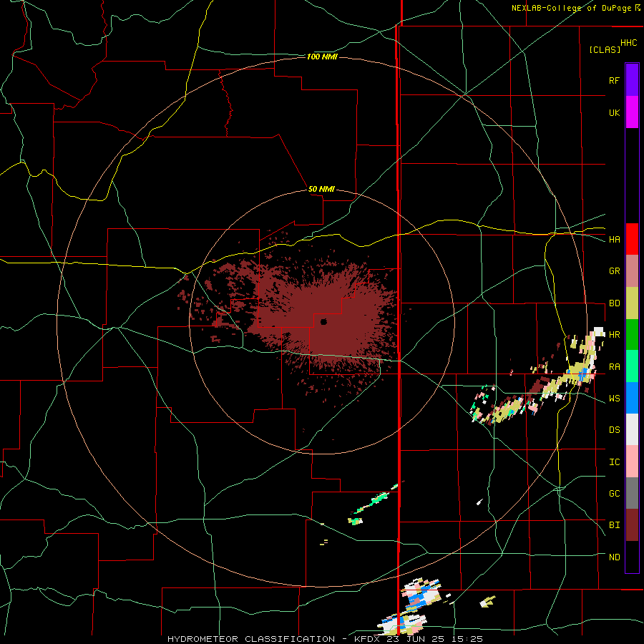This screenshot has height=644, width=644.
Task: Click the 15:25 timestamp
Action: pos(466,639)
